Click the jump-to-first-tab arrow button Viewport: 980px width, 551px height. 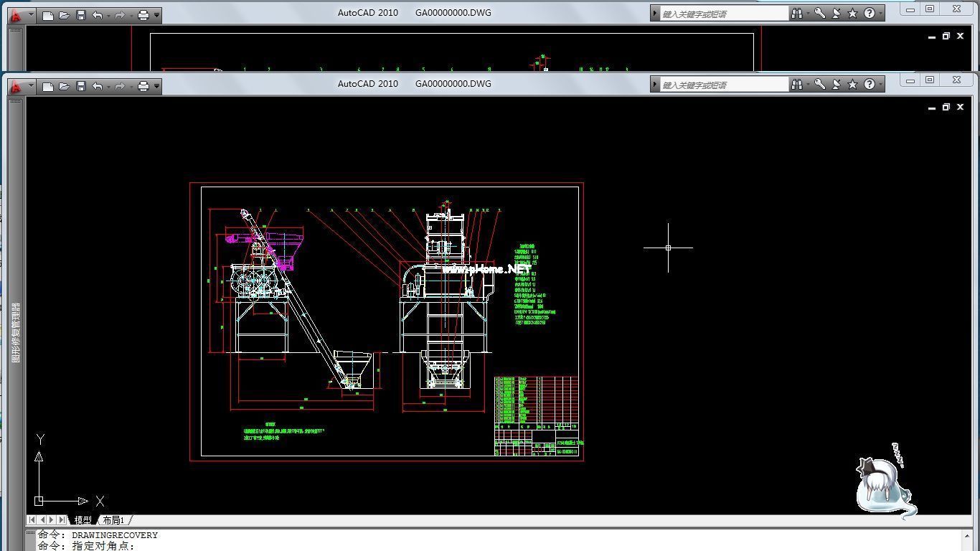[32, 520]
